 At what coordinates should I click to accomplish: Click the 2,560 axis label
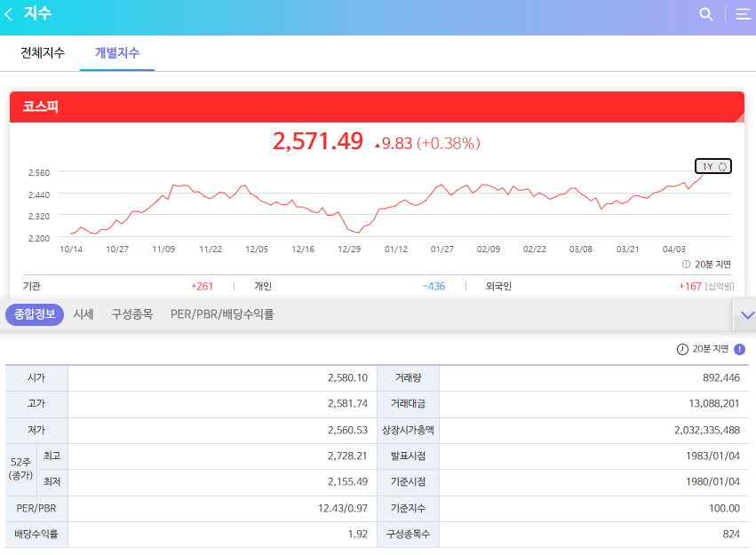(x=39, y=172)
